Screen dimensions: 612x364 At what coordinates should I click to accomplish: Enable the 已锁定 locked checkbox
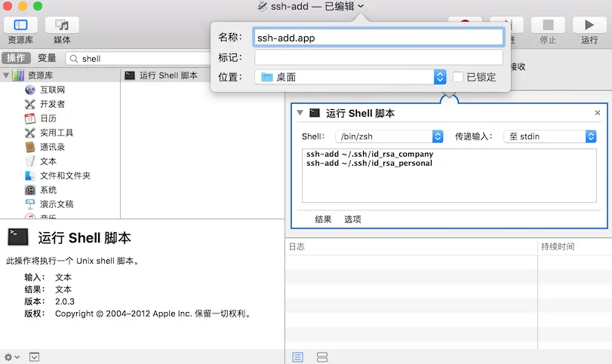pos(458,77)
